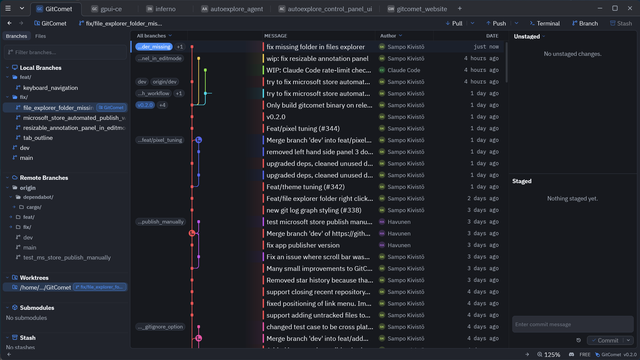Image resolution: width=640 pixels, height=360 pixels.
Task: Select the /home/.../GitComet worktree entry
Action: [65, 287]
